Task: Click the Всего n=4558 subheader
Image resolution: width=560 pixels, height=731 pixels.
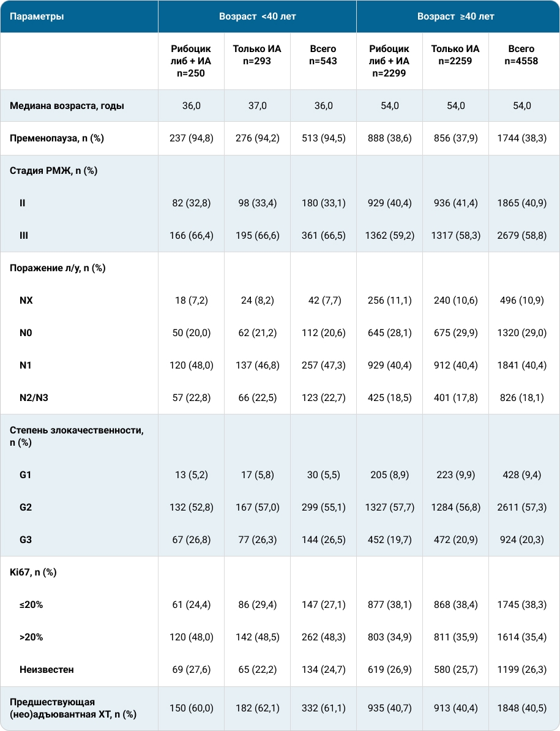Action: pyautogui.click(x=521, y=55)
